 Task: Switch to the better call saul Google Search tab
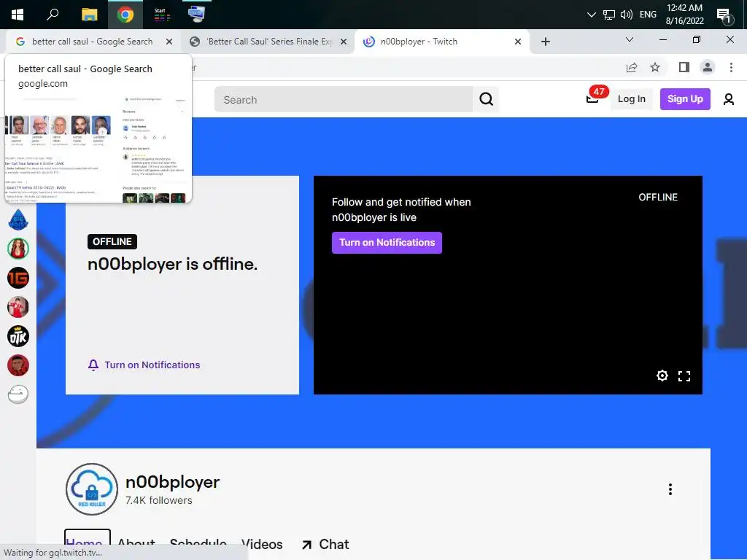point(93,42)
